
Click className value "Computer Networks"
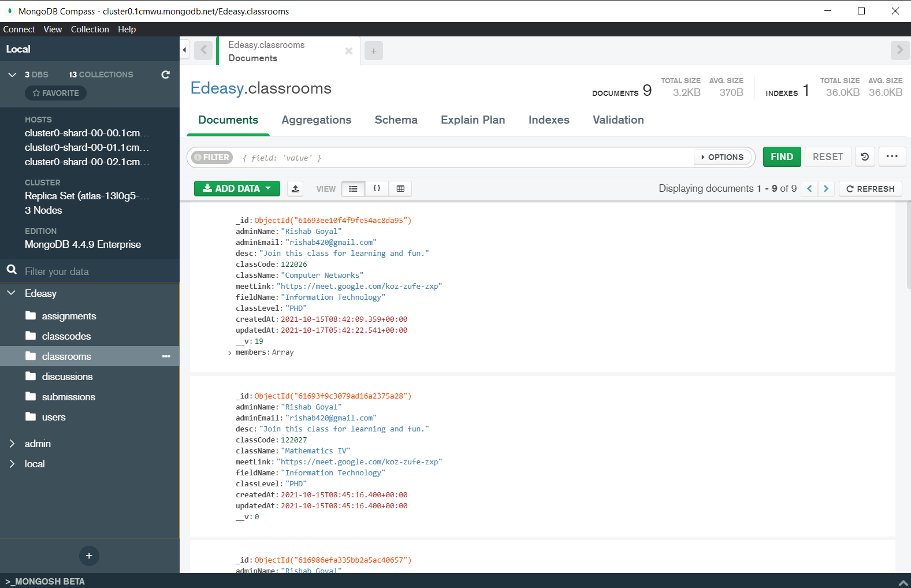322,276
